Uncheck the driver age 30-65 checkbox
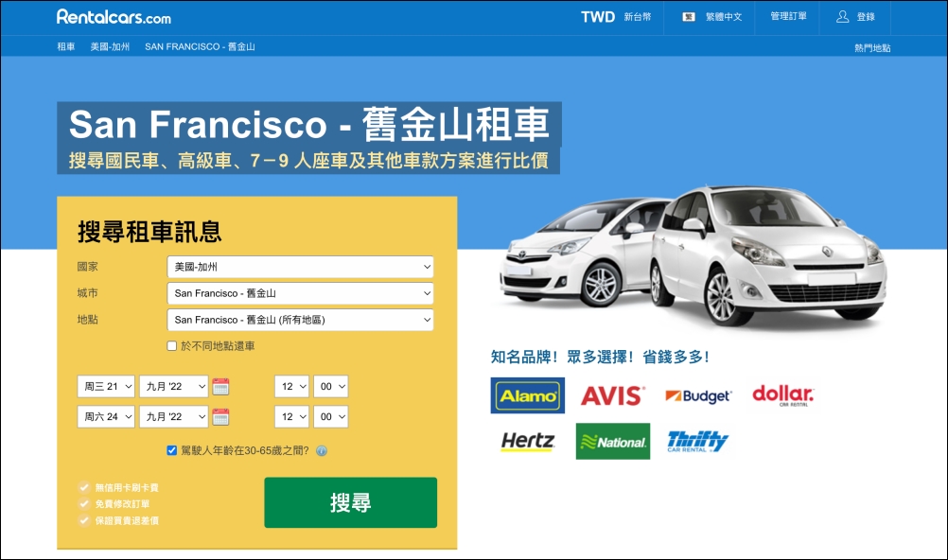Image resolution: width=948 pixels, height=560 pixels. click(171, 450)
